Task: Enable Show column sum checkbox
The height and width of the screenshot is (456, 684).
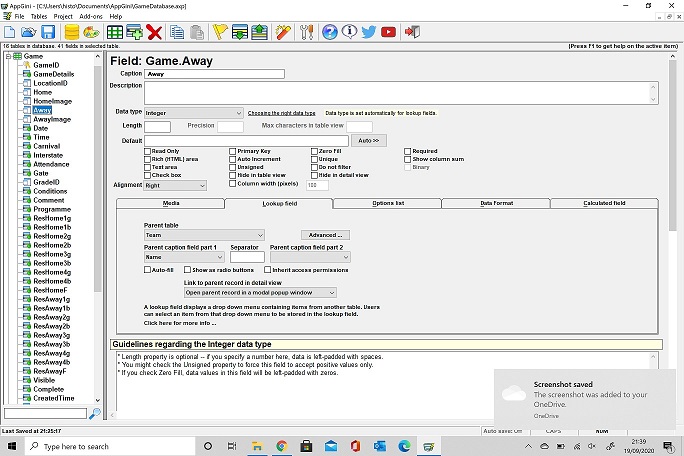Action: pos(407,159)
